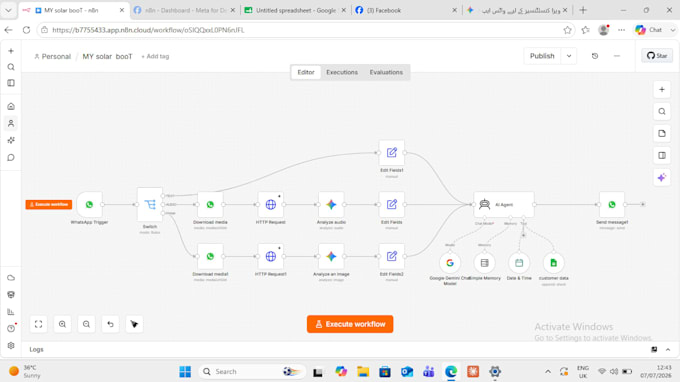Viewport: 680px width, 382px height.
Task: Add a sticky note to canvas
Action: (662, 134)
